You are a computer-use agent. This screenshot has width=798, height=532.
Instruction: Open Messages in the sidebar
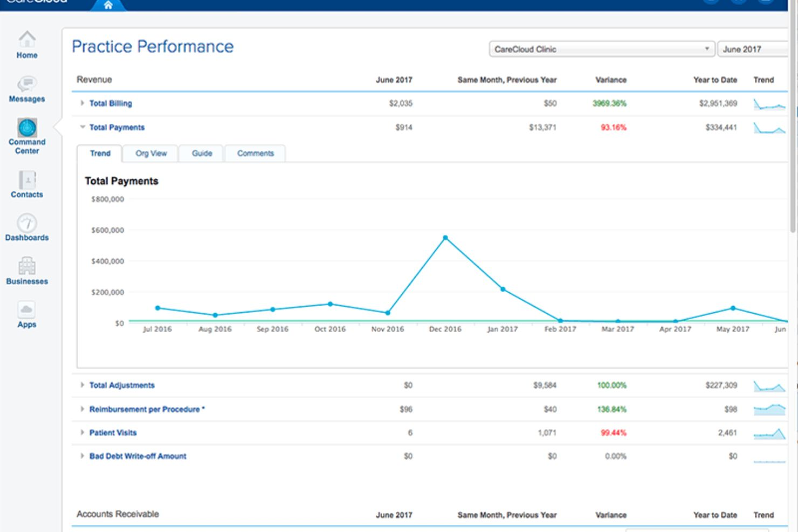(27, 84)
